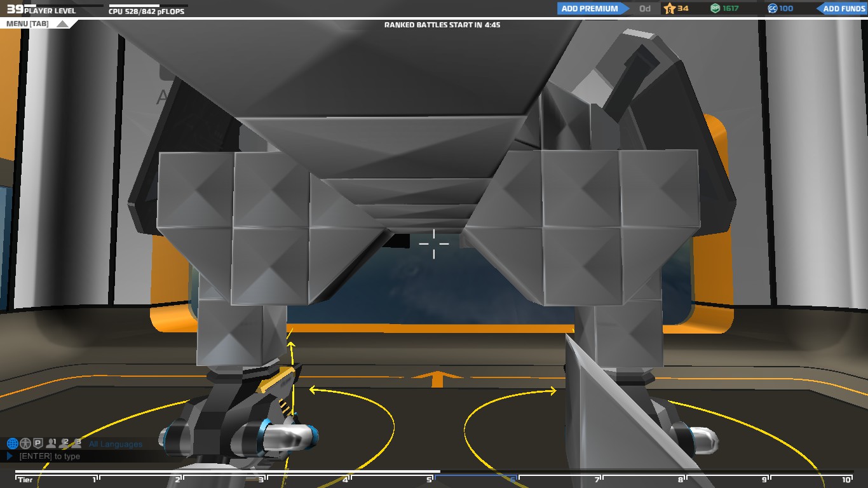The width and height of the screenshot is (868, 488).
Task: Click the player level number 39
Action: coord(15,10)
